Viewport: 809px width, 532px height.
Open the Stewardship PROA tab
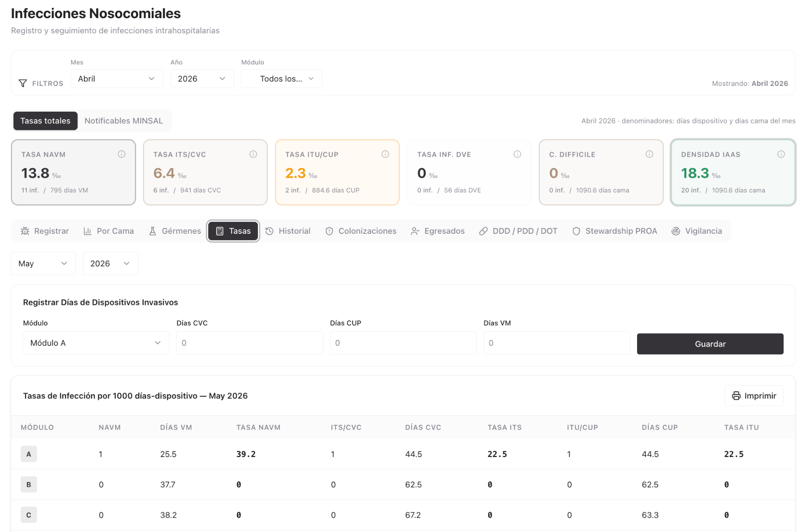pos(615,231)
